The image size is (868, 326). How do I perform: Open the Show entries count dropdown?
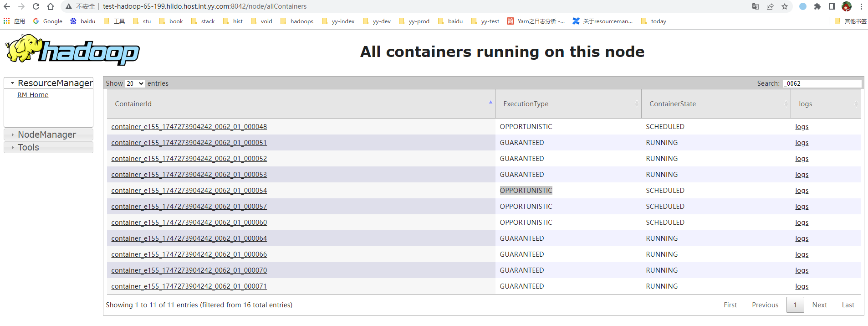[x=135, y=83]
